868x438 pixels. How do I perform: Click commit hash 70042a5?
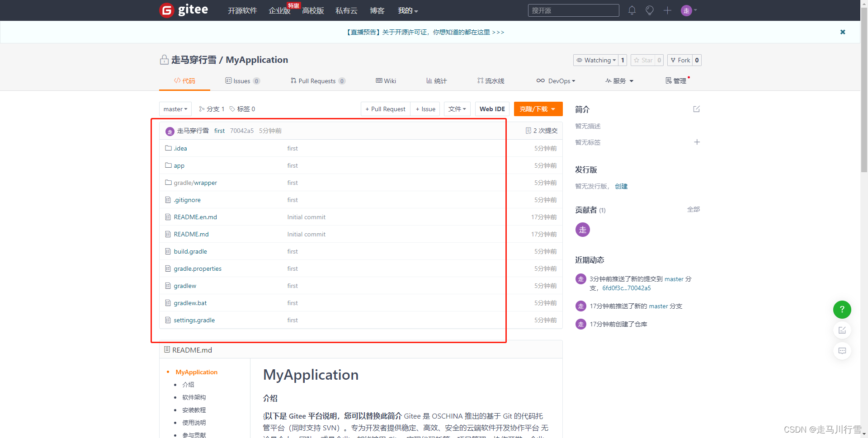click(x=242, y=131)
